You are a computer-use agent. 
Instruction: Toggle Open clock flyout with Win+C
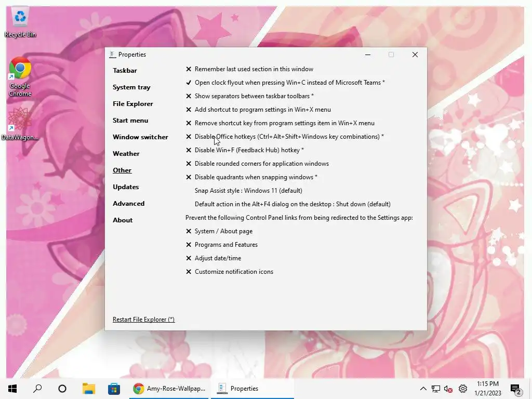tap(285, 83)
